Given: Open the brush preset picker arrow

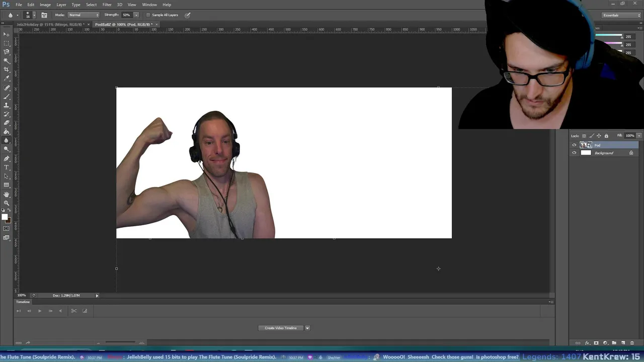Looking at the screenshot, I should (34, 15).
